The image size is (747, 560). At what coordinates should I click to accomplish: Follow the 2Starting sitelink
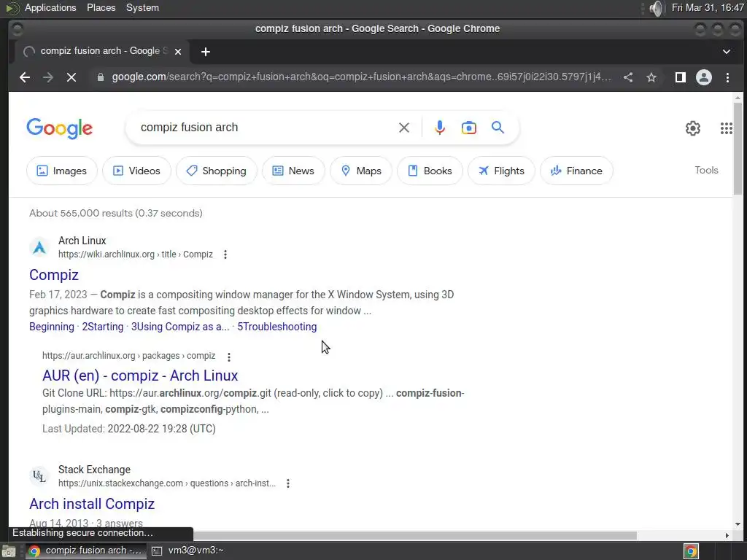pos(102,327)
